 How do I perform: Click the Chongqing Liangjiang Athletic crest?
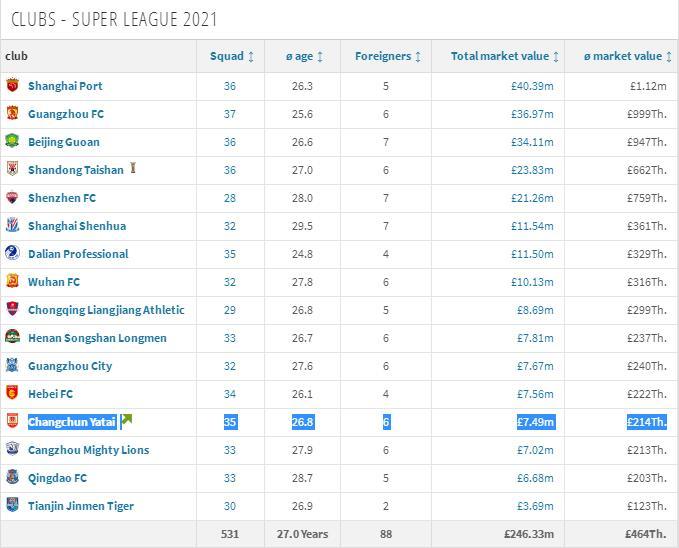pos(12,308)
